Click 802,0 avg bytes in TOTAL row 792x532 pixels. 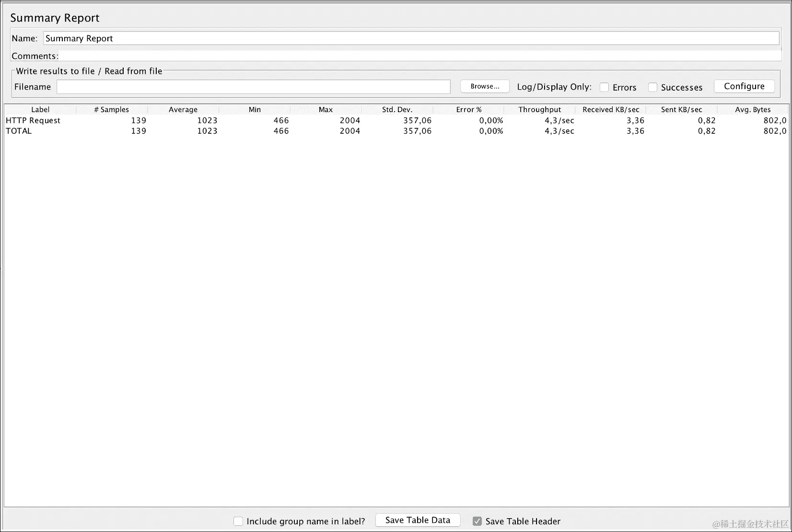(x=775, y=131)
